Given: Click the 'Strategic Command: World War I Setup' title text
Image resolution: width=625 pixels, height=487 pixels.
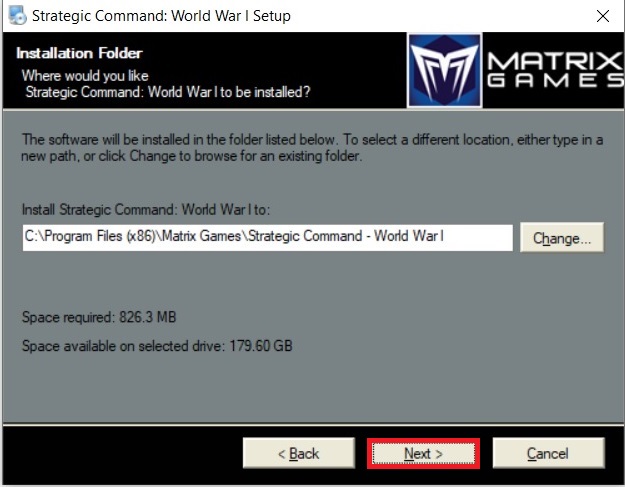Looking at the screenshot, I should coord(161,16).
